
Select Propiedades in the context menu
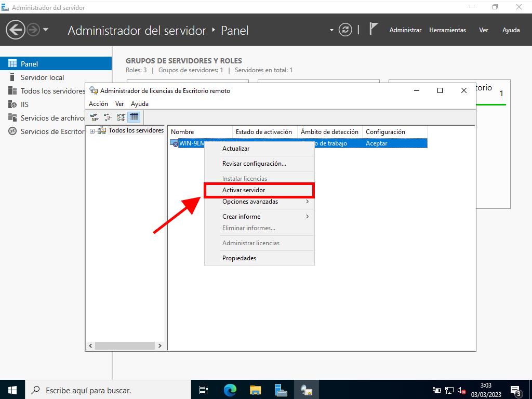(239, 258)
